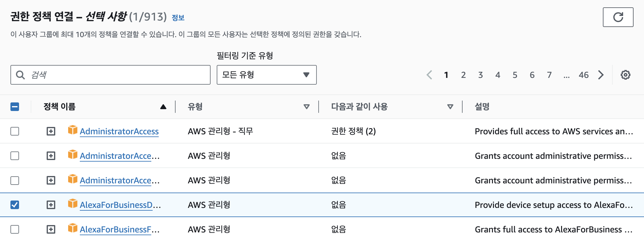Click the left pagination chevron
Viewport: 644px width, 241px height.
pyautogui.click(x=430, y=75)
